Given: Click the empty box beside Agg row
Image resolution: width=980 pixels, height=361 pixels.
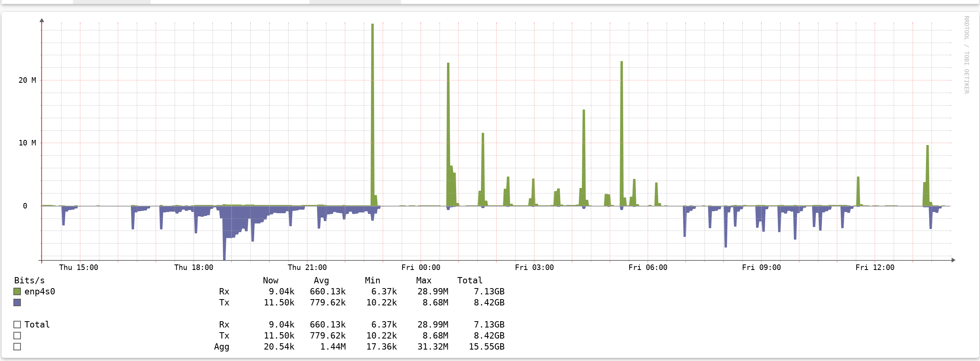Looking at the screenshot, I should pyautogui.click(x=17, y=347).
